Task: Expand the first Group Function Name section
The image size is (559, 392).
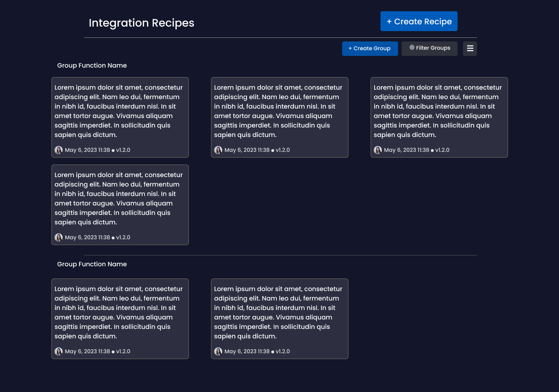Action: pos(92,65)
